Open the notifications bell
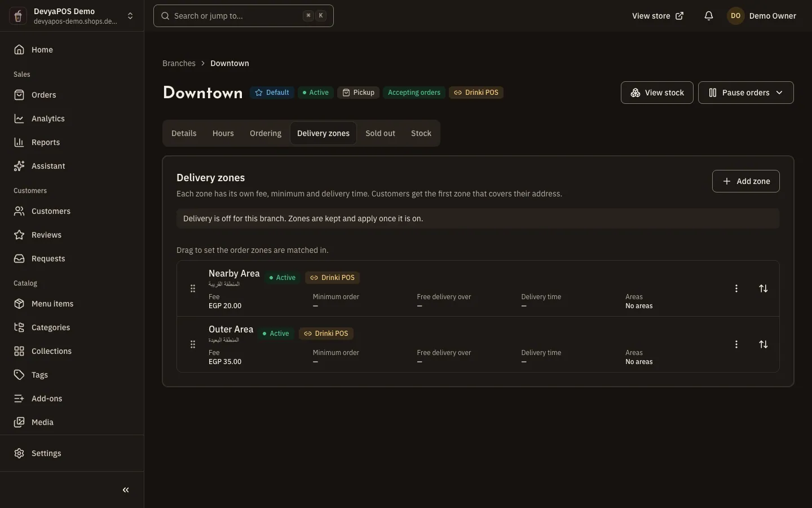The width and height of the screenshot is (812, 508). click(x=709, y=16)
